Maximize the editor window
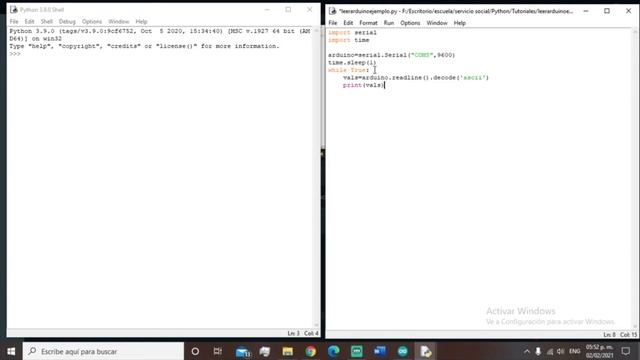The height and width of the screenshot is (360, 640). click(x=607, y=11)
